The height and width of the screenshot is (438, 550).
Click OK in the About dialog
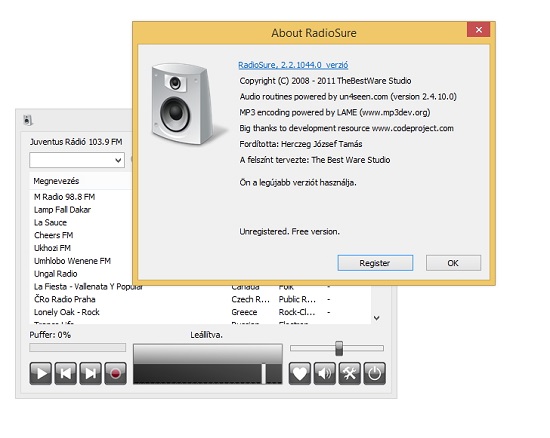click(453, 263)
